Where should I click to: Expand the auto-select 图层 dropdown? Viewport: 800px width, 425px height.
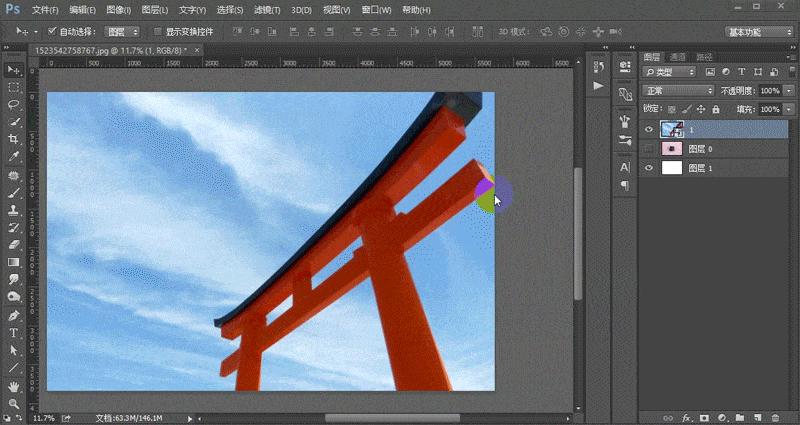[x=122, y=32]
